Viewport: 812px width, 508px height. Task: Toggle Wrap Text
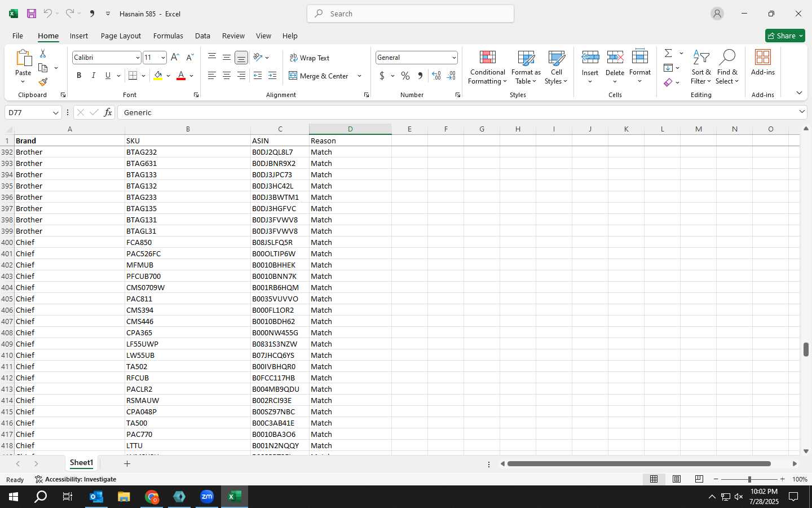point(309,58)
